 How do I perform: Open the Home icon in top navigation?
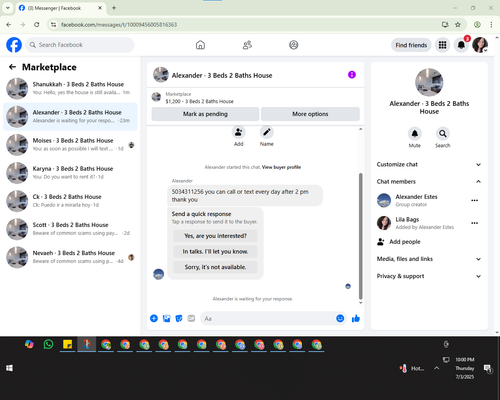tap(200, 45)
